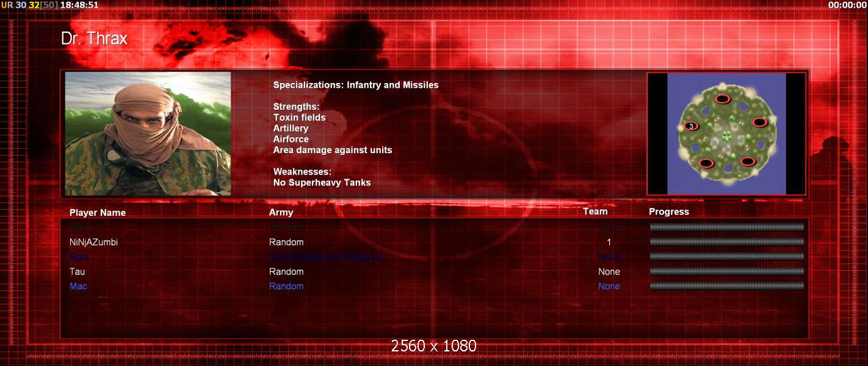Click NiNjAZumbi's team number 1
This screenshot has width=868, height=366.
coord(609,242)
